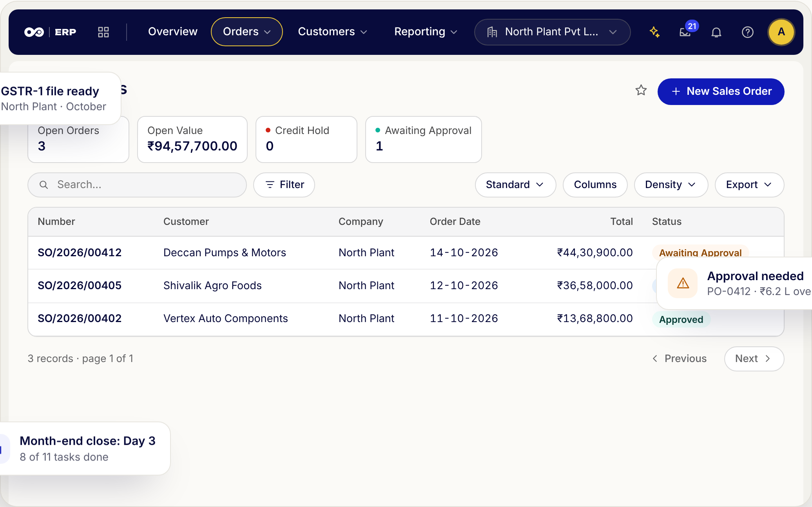This screenshot has height=507, width=812.
Task: Open the inbox icon with 21 badge
Action: (685, 32)
